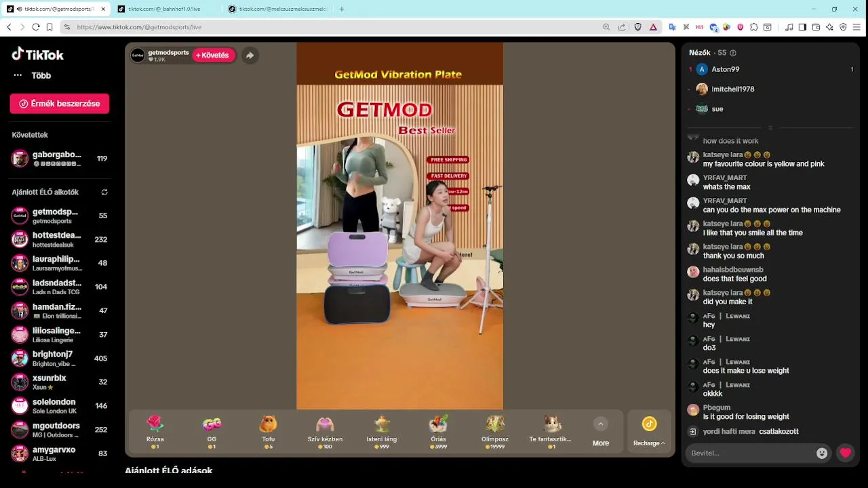Image resolution: width=868 pixels, height=488 pixels.
Task: Open Brave Rewards triangle icon
Action: coord(653,27)
